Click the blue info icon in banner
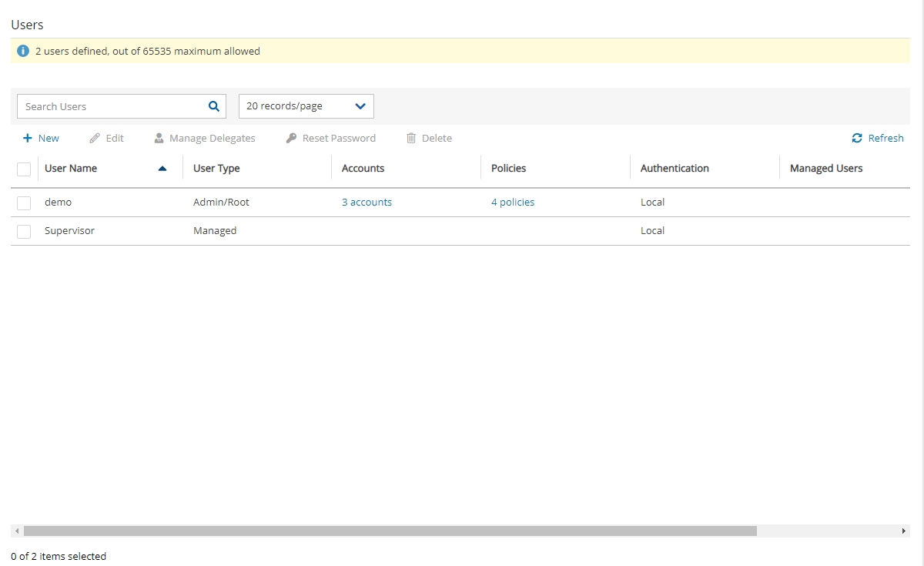Image resolution: width=924 pixels, height=566 pixels. click(23, 51)
